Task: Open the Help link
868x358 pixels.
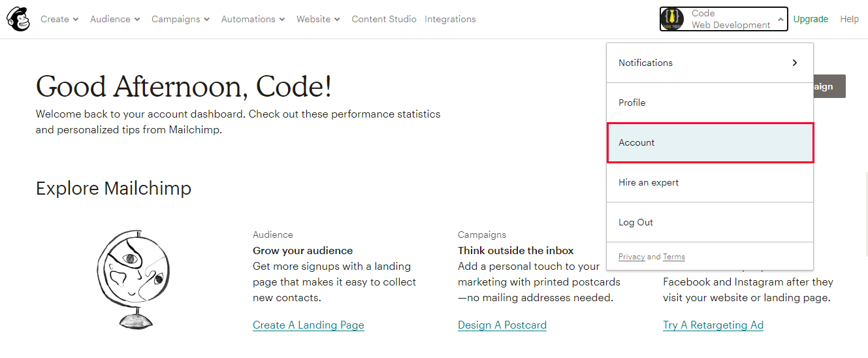Action: (x=849, y=19)
